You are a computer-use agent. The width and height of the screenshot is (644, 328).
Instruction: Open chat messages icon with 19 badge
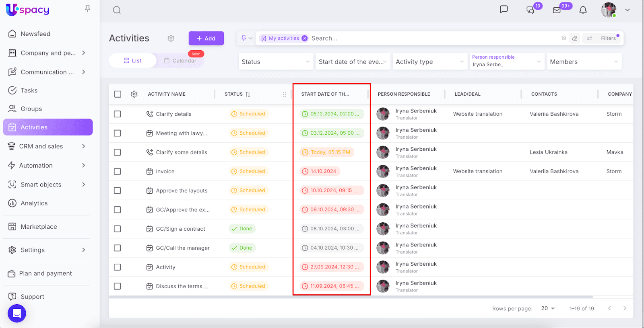pyautogui.click(x=530, y=10)
